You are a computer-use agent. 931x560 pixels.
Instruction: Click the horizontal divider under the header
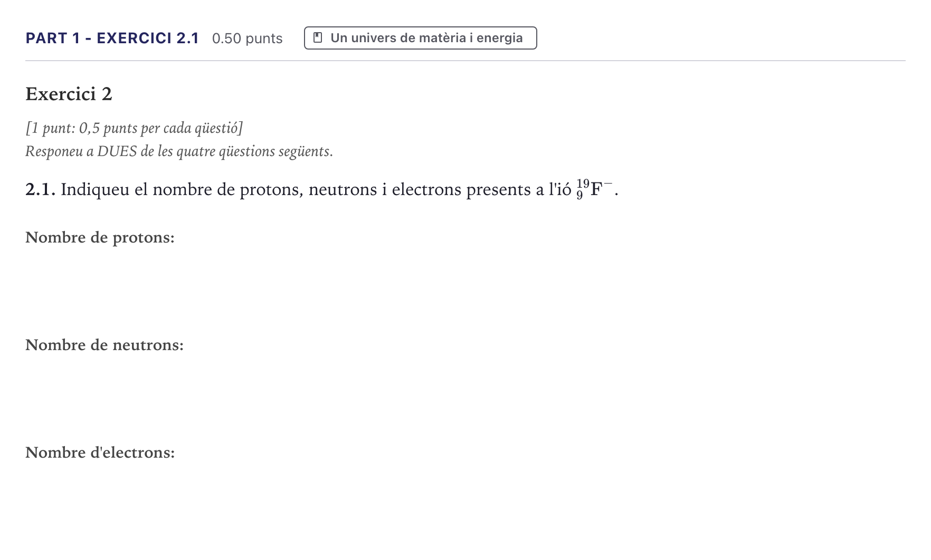[465, 61]
